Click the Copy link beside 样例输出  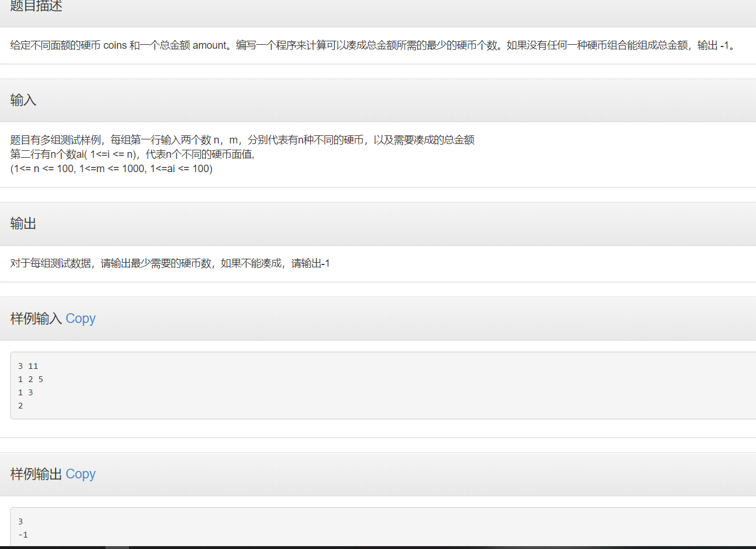pos(80,474)
